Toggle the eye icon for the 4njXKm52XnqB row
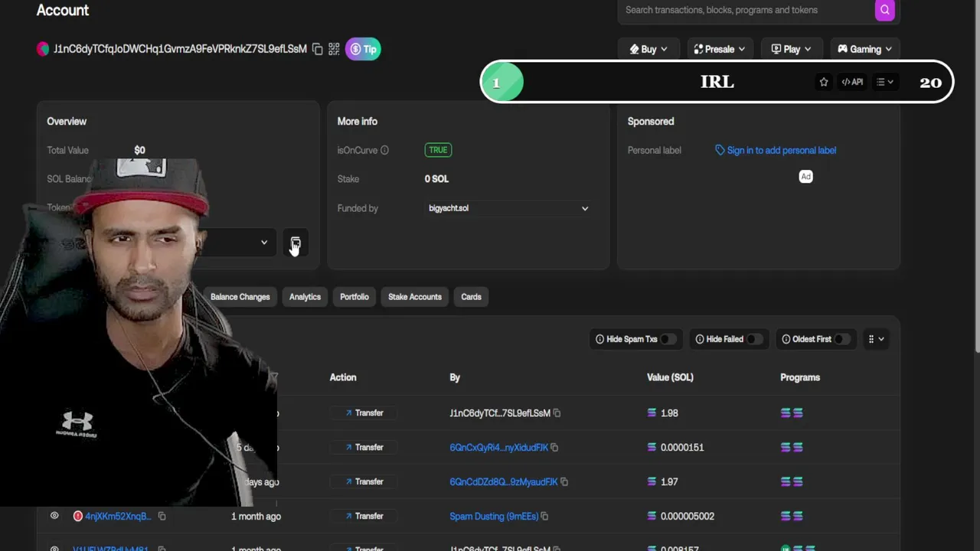This screenshot has width=980, height=551. 54,516
